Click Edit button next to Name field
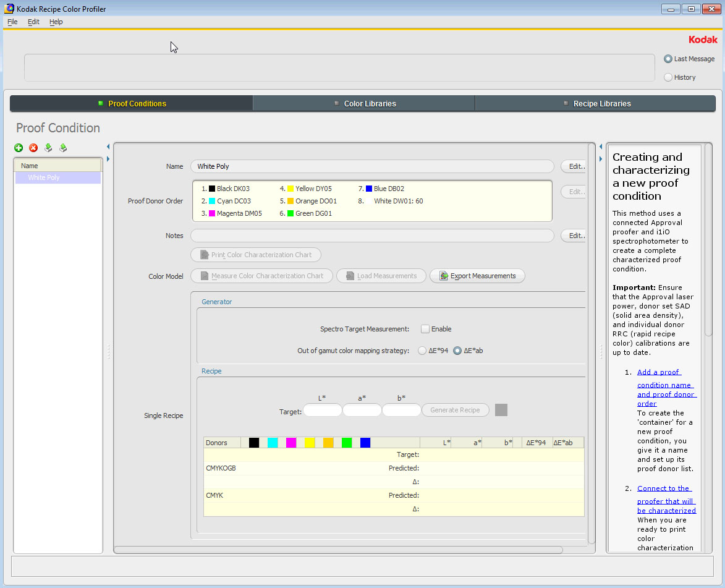 click(x=574, y=166)
